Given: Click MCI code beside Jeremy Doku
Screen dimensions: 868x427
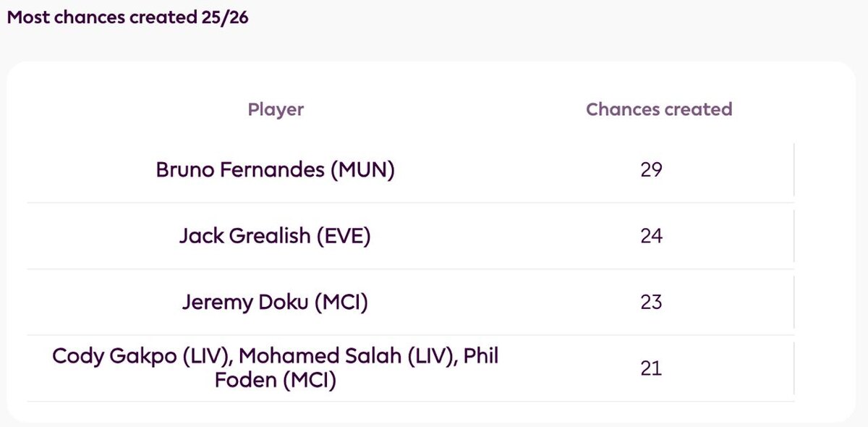Looking at the screenshot, I should 341,302.
